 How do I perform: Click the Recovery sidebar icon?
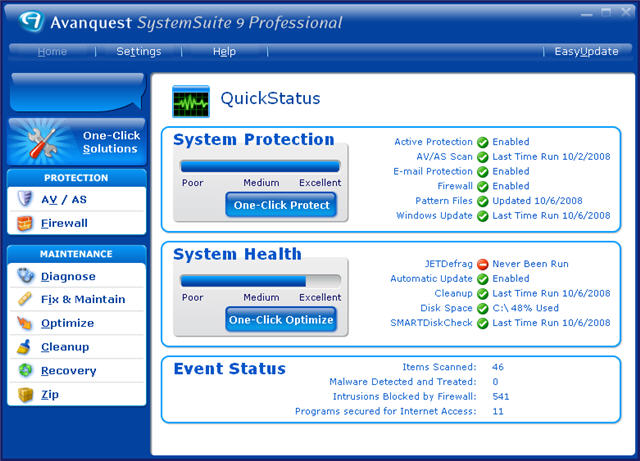pyautogui.click(x=26, y=370)
